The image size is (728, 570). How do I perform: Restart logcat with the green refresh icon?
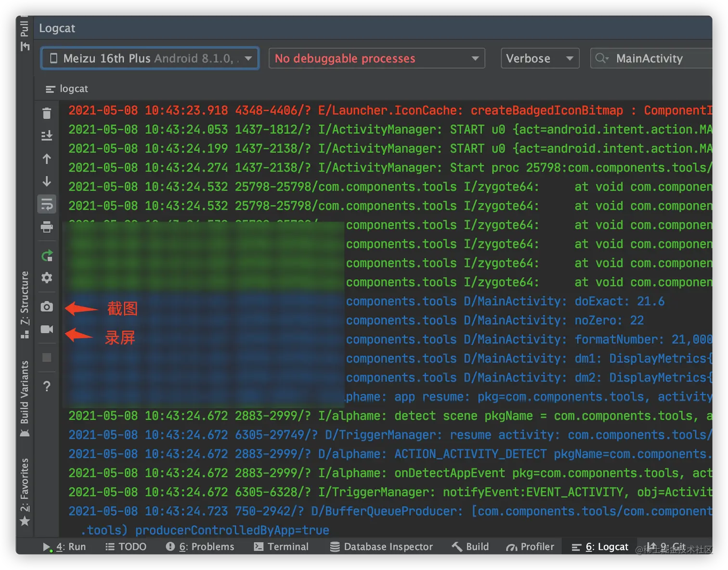point(47,256)
